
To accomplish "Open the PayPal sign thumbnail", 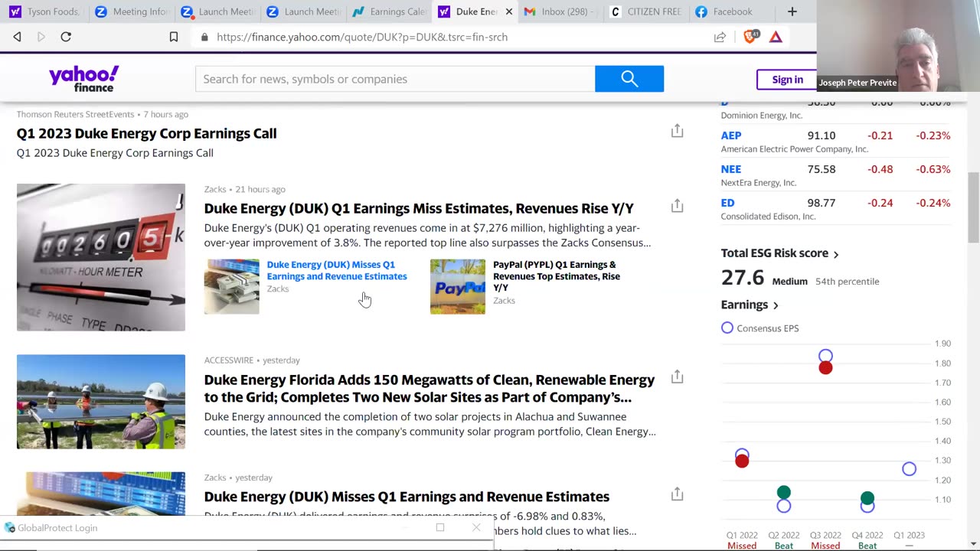I will [458, 287].
